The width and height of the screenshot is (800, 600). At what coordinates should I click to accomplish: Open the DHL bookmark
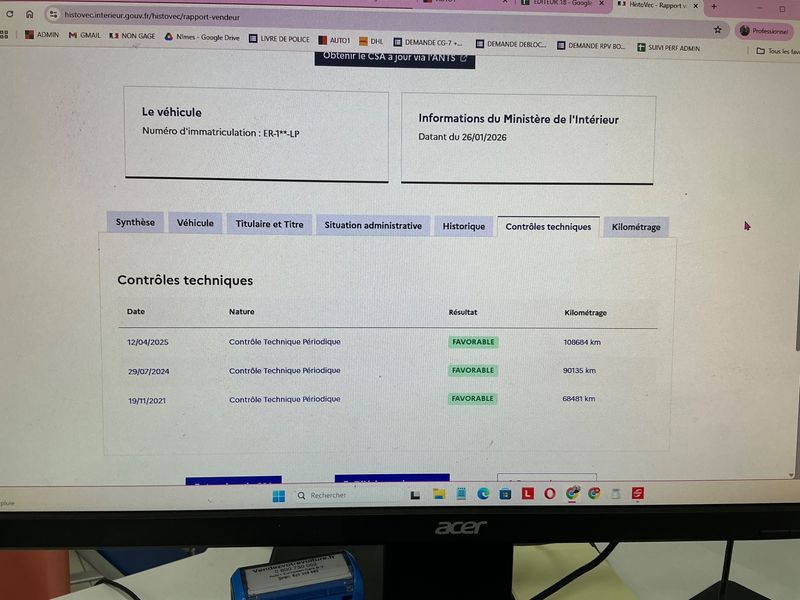pos(371,41)
